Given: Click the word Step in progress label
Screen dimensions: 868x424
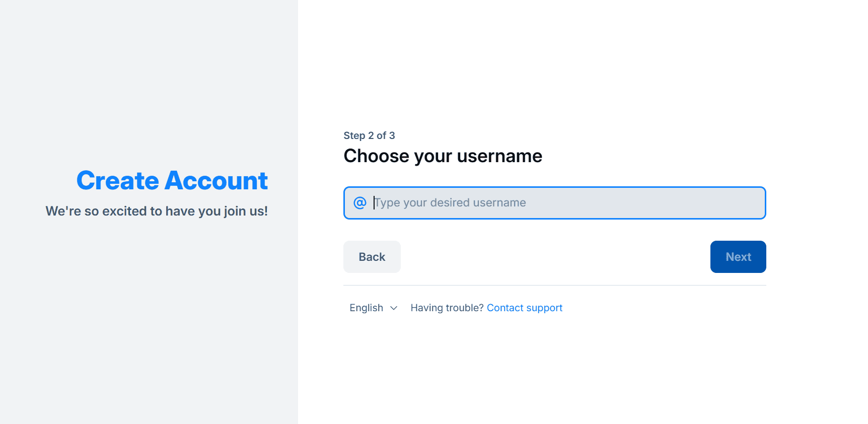Looking at the screenshot, I should [354, 136].
